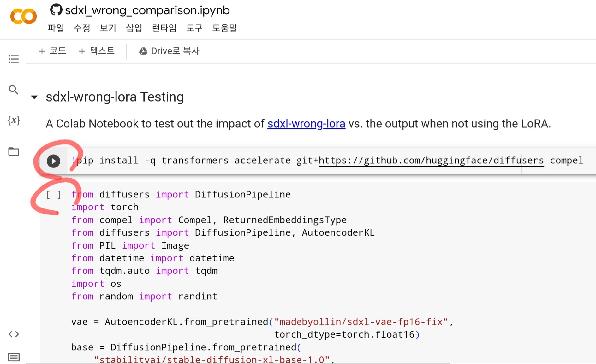The height and width of the screenshot is (364, 596).
Task: Click Drive로 복사 button
Action: (x=169, y=51)
